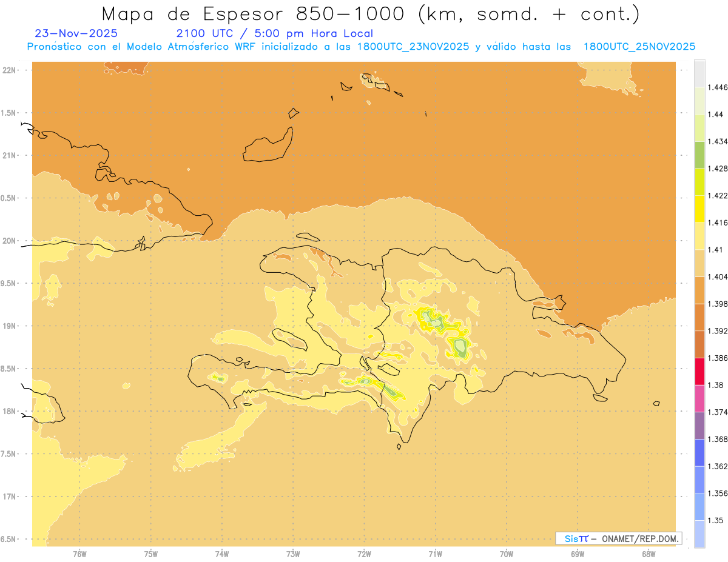Click the time label '2100 UTC / 5:00 pm Hora Local'
The height and width of the screenshot is (562, 728).
[274, 34]
